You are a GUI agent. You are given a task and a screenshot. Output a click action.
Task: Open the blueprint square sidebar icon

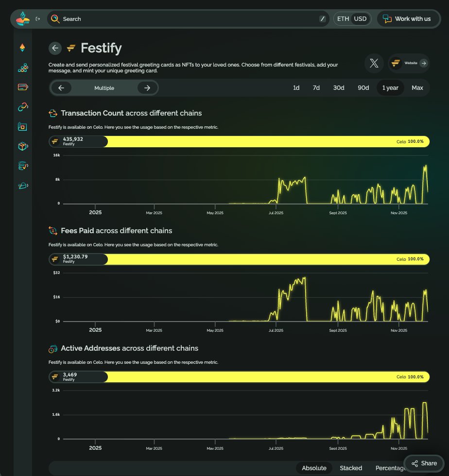(x=22, y=126)
